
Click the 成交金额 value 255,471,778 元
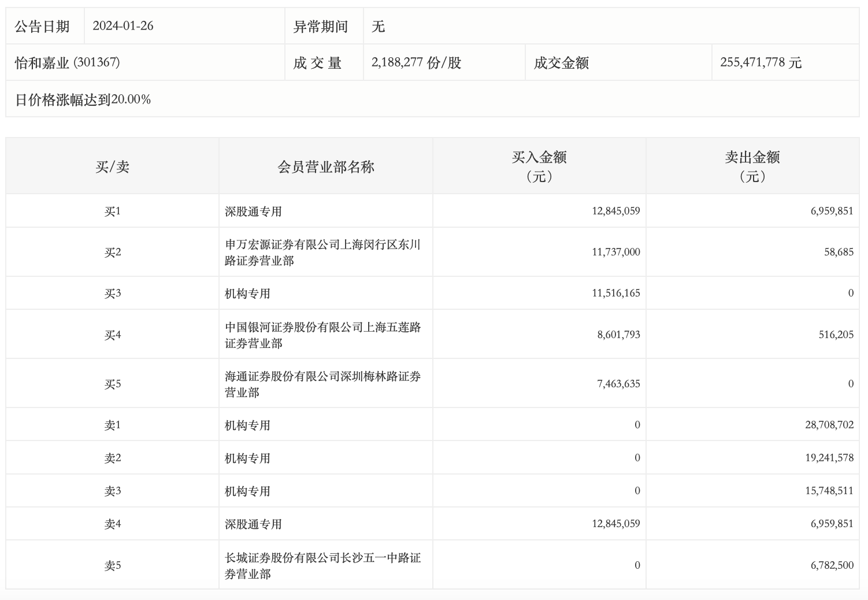(x=761, y=62)
